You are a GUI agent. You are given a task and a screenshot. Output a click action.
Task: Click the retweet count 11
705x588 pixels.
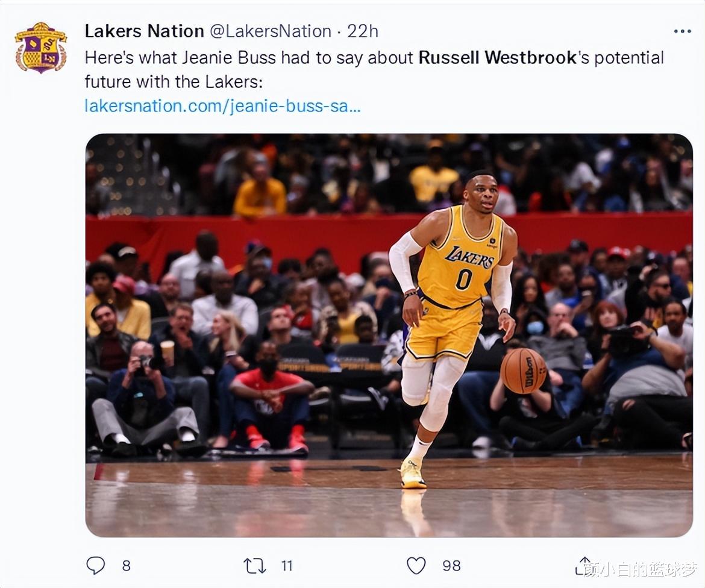coord(287,566)
